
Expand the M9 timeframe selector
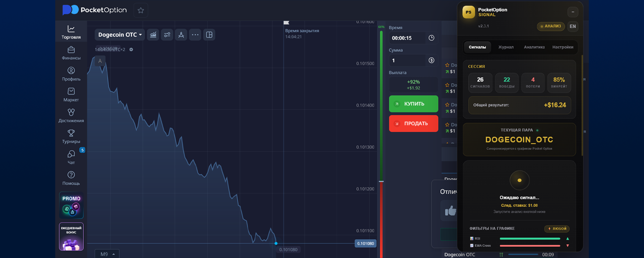pyautogui.click(x=107, y=253)
